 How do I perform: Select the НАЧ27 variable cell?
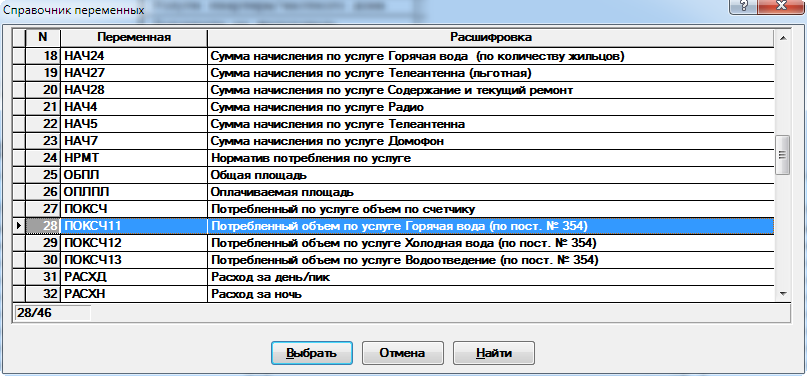pyautogui.click(x=134, y=74)
